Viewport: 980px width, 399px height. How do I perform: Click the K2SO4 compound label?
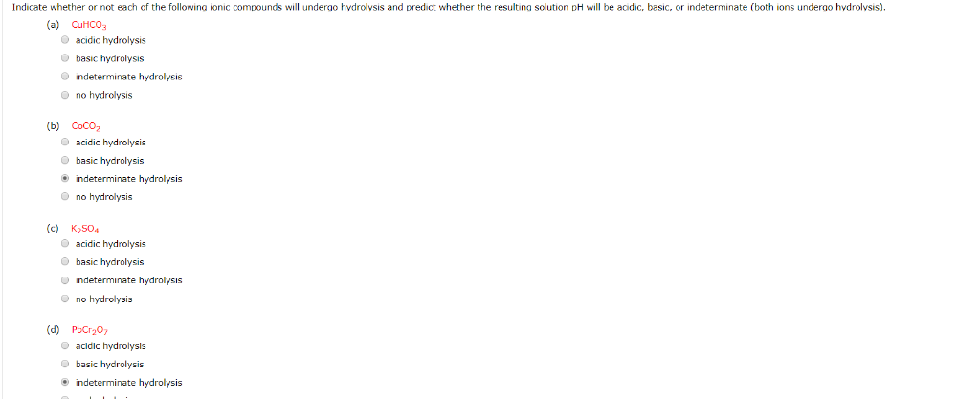pos(85,229)
